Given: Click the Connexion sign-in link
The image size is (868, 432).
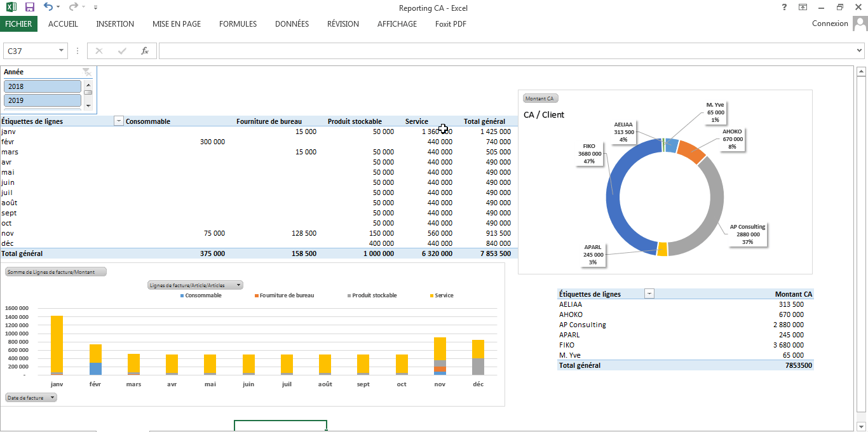Looking at the screenshot, I should pyautogui.click(x=829, y=24).
